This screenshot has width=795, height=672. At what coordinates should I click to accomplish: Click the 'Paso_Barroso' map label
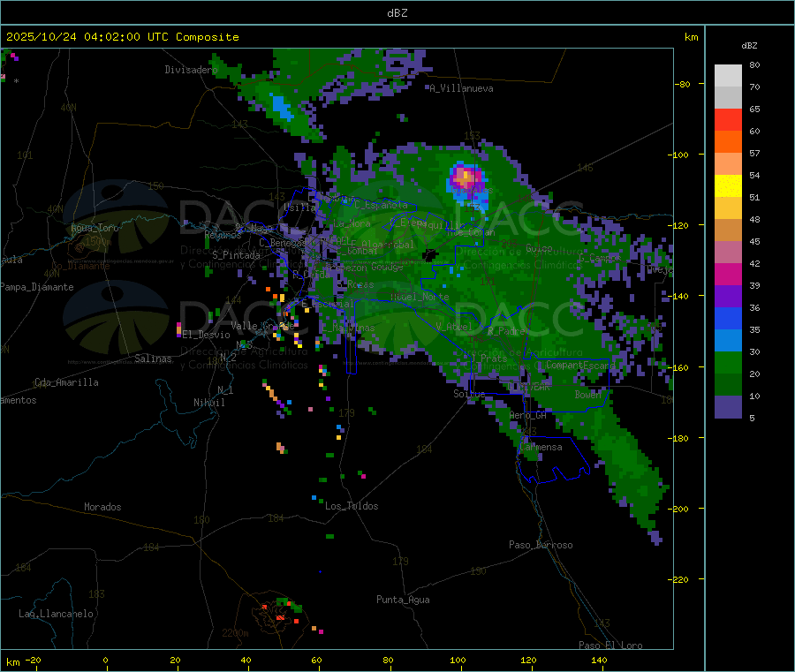tap(541, 546)
